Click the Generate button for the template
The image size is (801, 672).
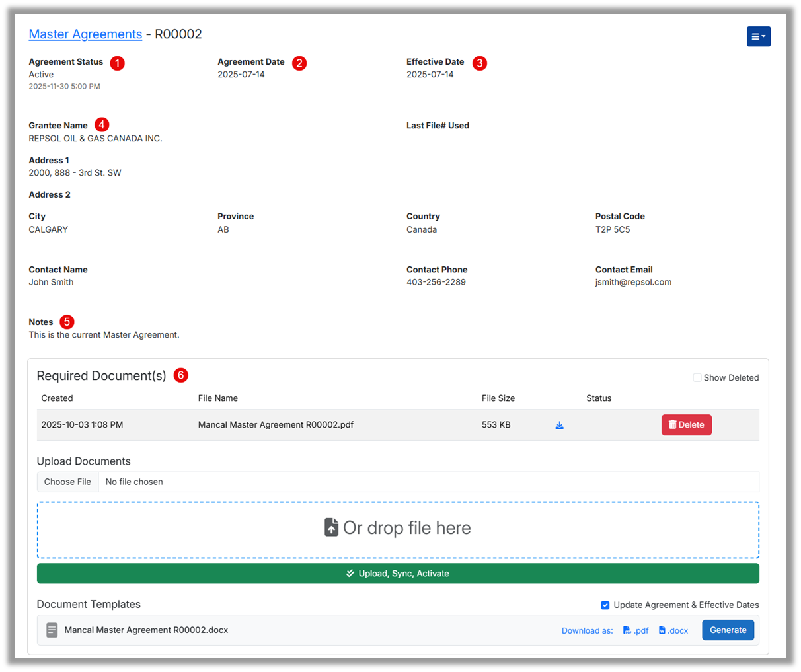click(x=728, y=630)
